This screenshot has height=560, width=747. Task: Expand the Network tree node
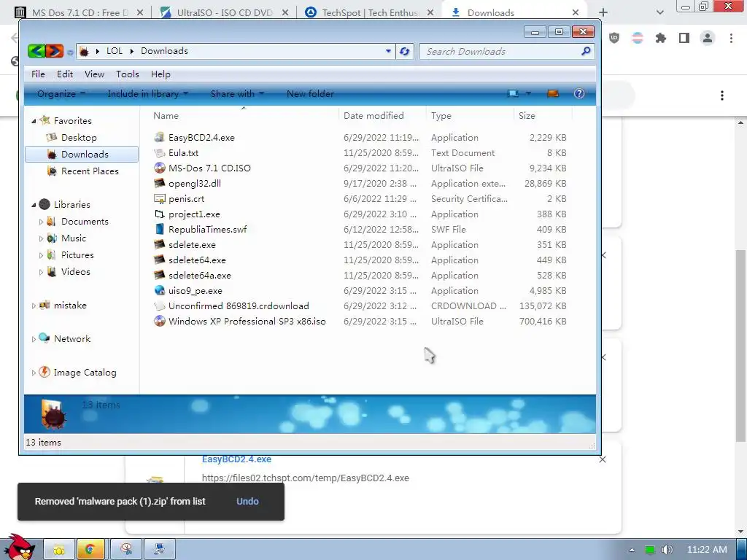click(34, 339)
